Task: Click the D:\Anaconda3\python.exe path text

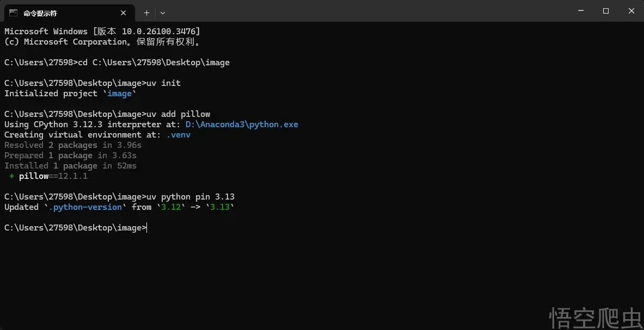Action: click(242, 124)
